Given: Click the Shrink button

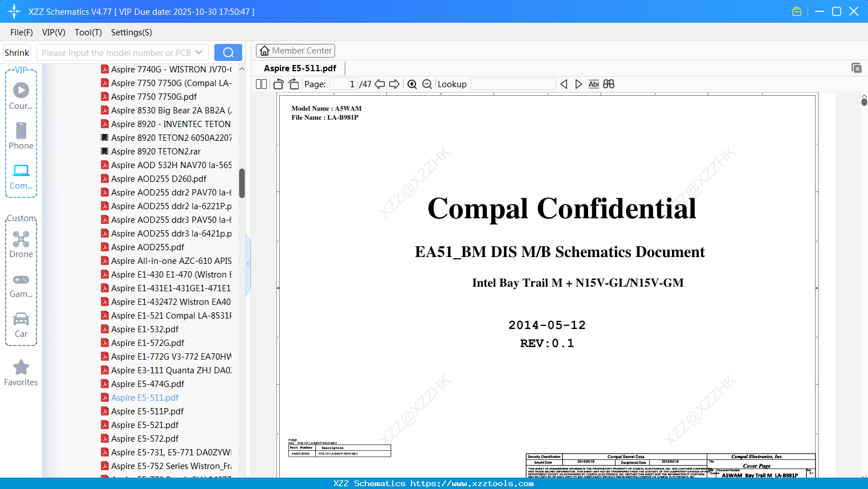Looking at the screenshot, I should pos(17,52).
